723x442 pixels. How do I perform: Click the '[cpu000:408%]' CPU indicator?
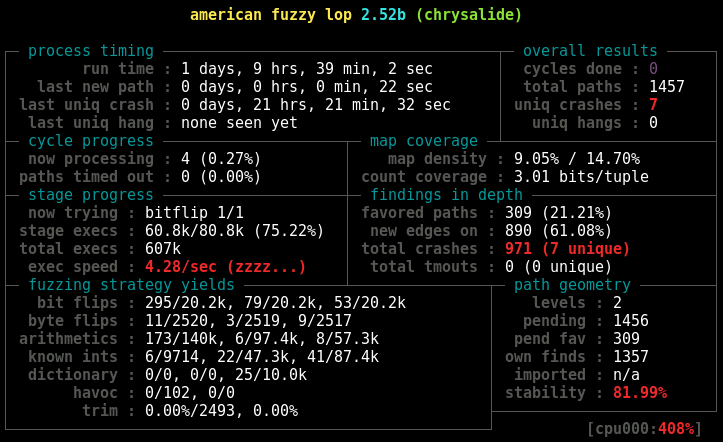point(645,428)
